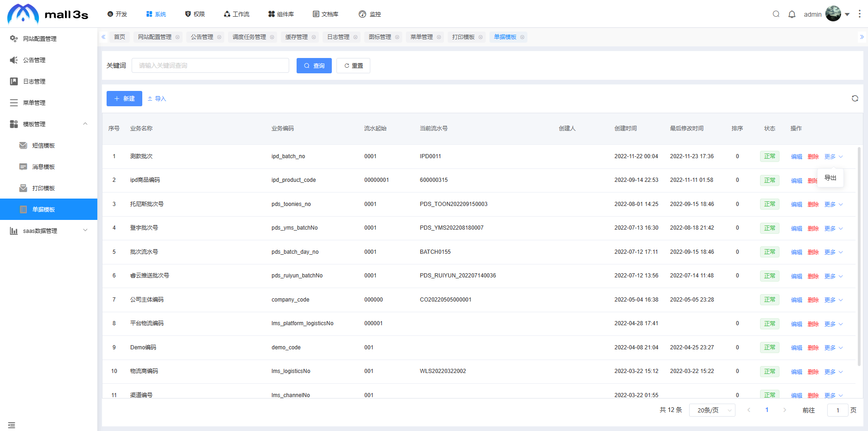Delete the 托尼斯批次号 row
Image resolution: width=868 pixels, height=431 pixels.
[813, 205]
